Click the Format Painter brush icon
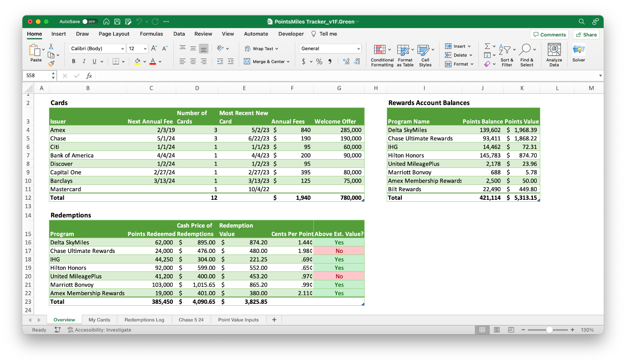Image resolution: width=626 pixels, height=364 pixels. point(51,63)
